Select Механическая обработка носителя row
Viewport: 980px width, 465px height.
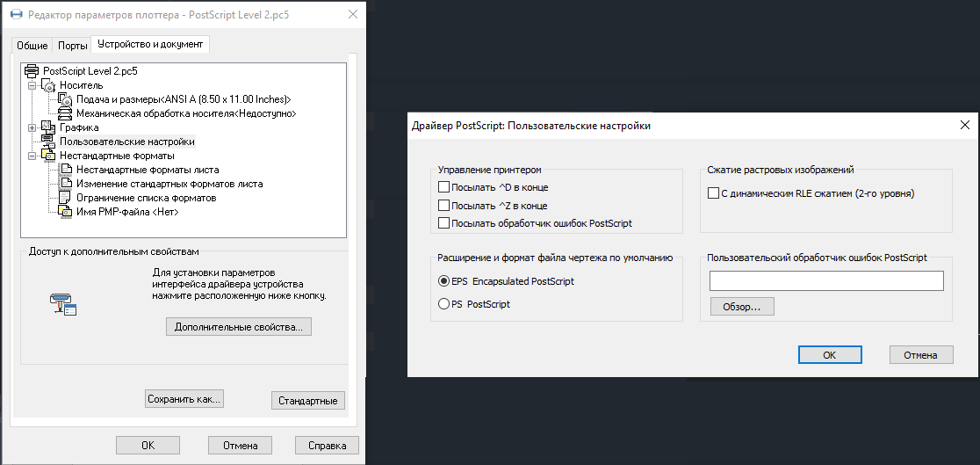[186, 114]
